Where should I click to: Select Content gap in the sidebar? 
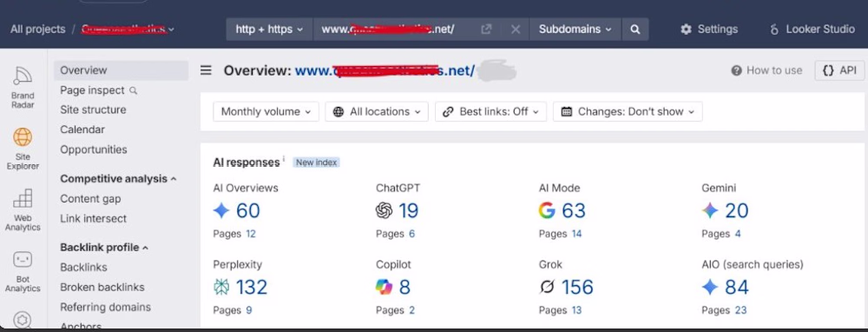(90, 198)
